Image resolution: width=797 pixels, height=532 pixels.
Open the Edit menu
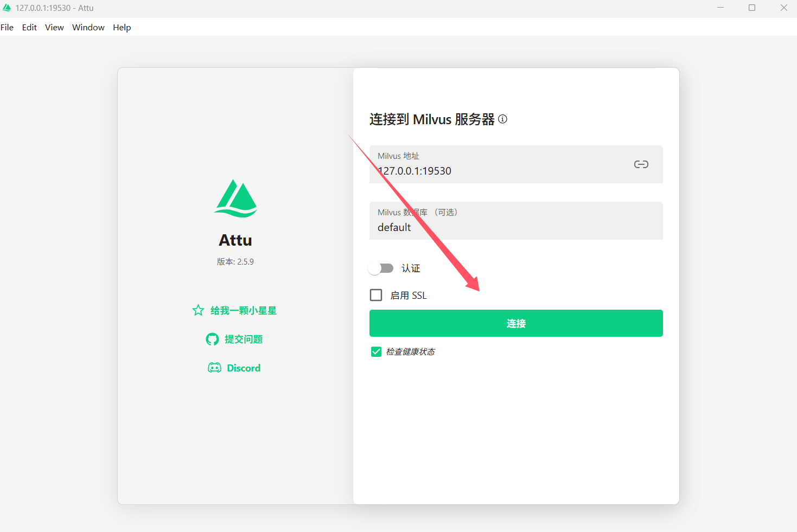pos(29,27)
